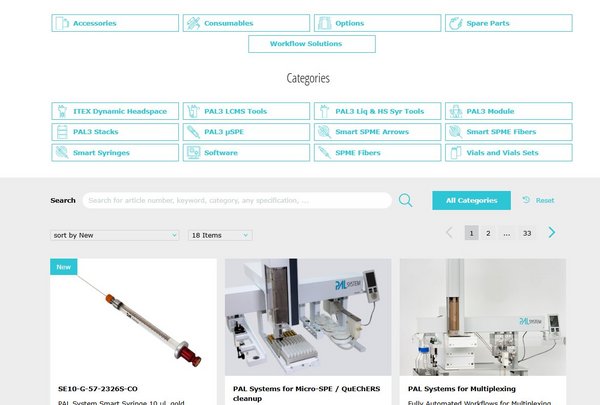Click the pagination ellipsis
This screenshot has width=600, height=405.
(507, 233)
